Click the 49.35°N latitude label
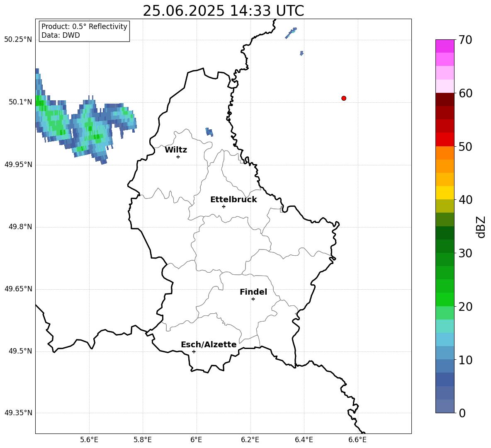Screen dimensions: 491x448 tap(18, 413)
